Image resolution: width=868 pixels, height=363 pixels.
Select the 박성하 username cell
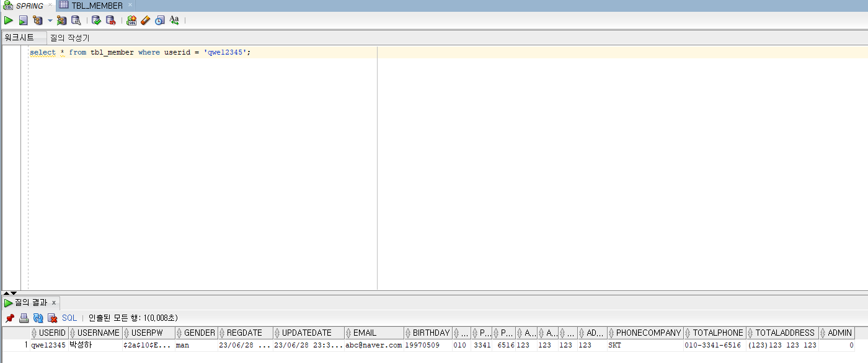click(95, 345)
